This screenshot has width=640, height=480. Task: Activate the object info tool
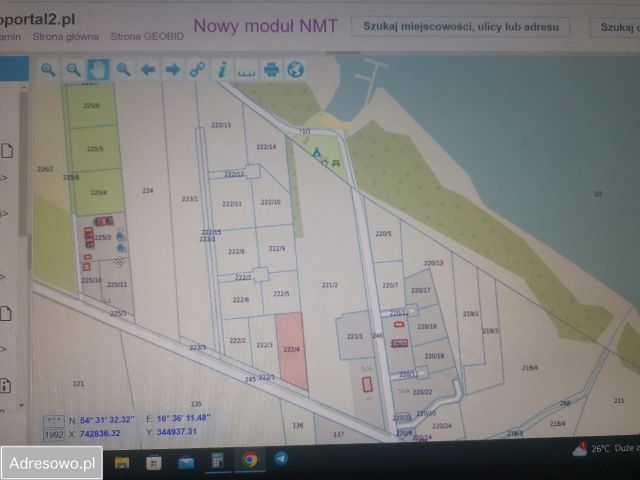(222, 70)
